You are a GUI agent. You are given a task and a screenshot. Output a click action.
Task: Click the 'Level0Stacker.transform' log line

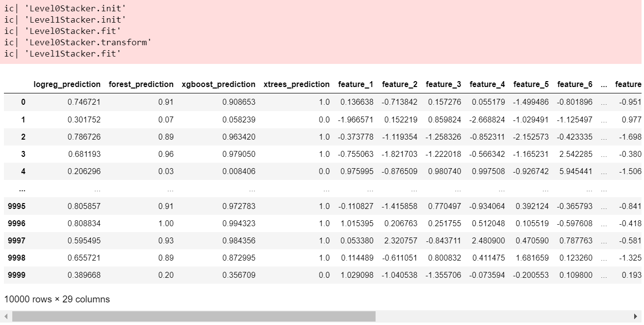coord(78,42)
